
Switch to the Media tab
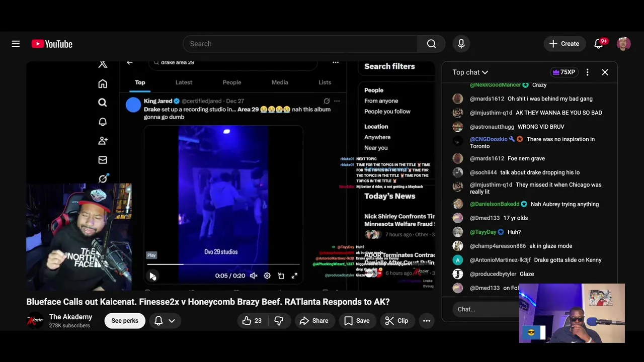[280, 82]
